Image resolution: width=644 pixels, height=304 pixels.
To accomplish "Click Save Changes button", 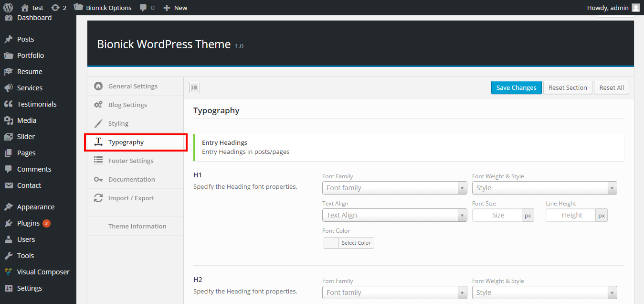I will (x=516, y=87).
